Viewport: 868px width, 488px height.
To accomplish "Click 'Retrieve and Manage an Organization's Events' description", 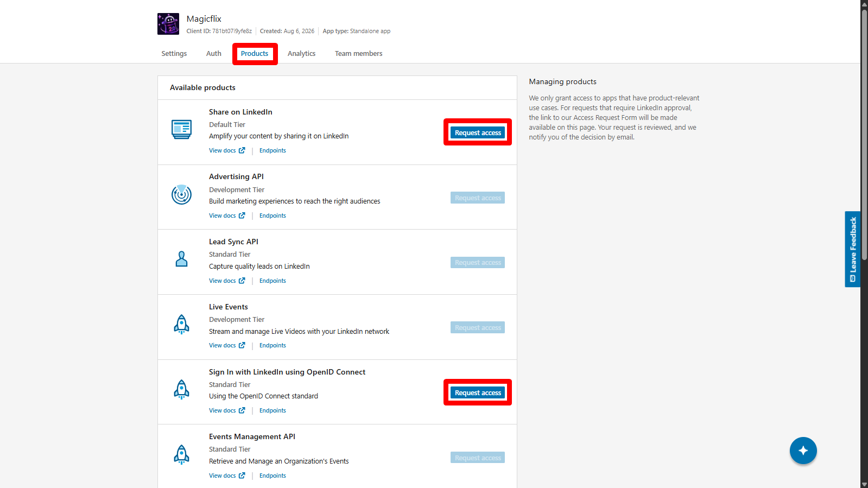I will (279, 461).
